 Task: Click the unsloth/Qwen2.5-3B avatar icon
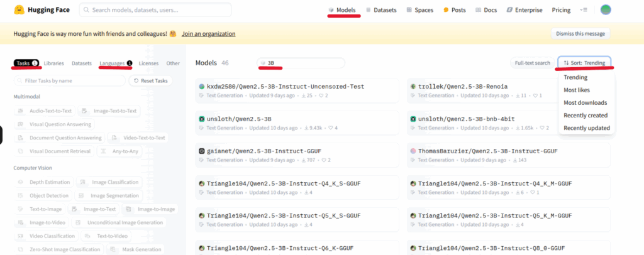tap(202, 119)
